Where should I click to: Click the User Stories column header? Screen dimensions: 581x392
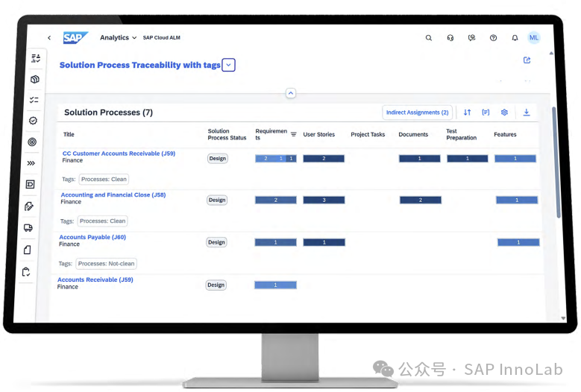(318, 134)
